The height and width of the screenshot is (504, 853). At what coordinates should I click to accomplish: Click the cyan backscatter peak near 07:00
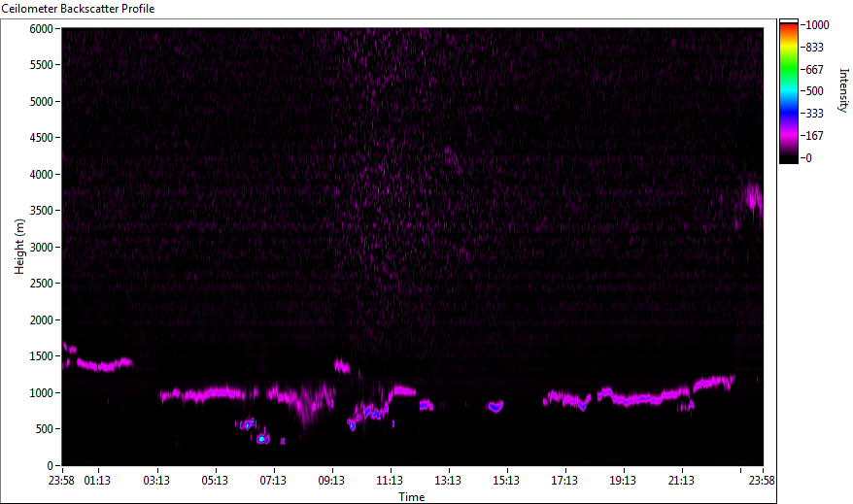click(261, 439)
